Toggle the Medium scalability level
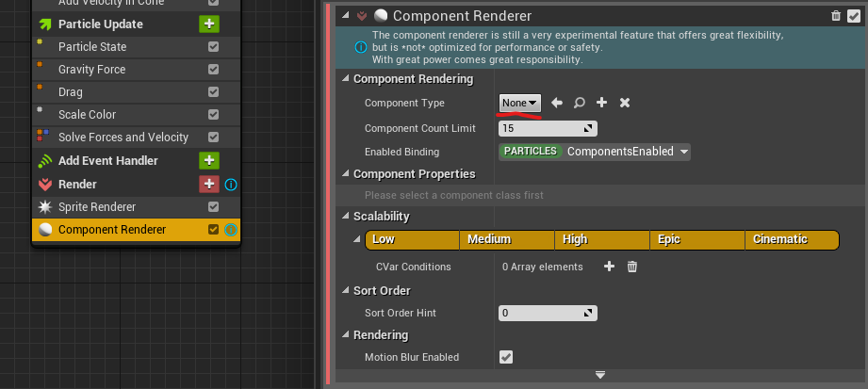The width and height of the screenshot is (868, 389). pyautogui.click(x=507, y=239)
